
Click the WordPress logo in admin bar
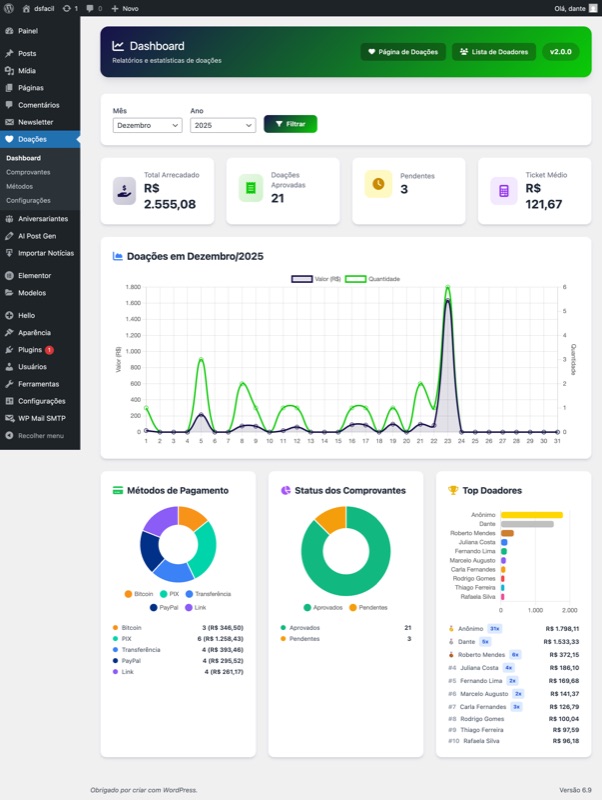pos(8,7)
